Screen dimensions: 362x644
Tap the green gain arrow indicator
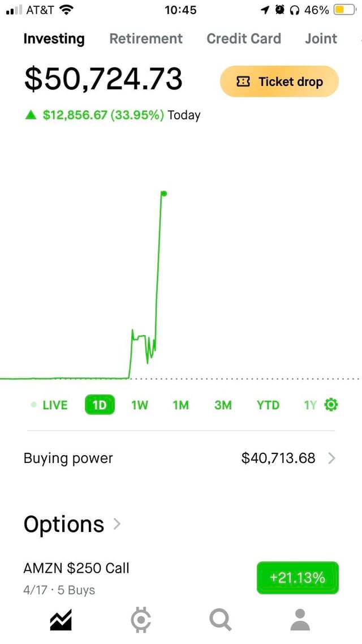coord(31,115)
